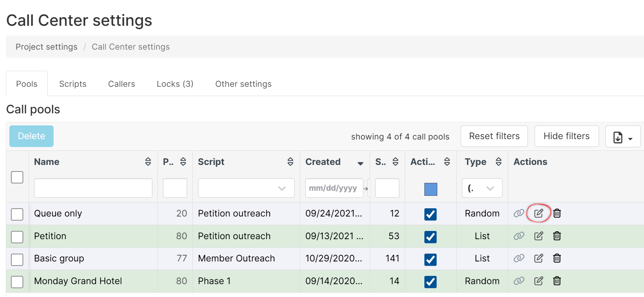Focus the P.. filter input

(175, 188)
